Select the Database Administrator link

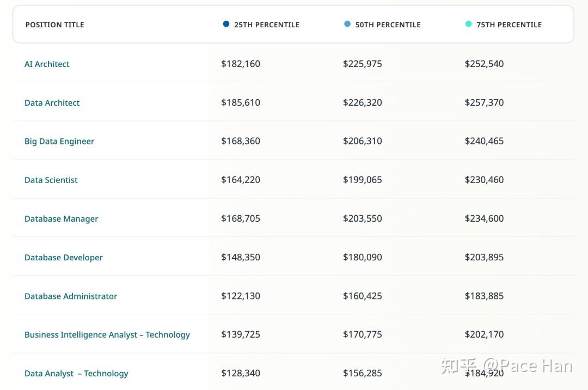coord(71,296)
